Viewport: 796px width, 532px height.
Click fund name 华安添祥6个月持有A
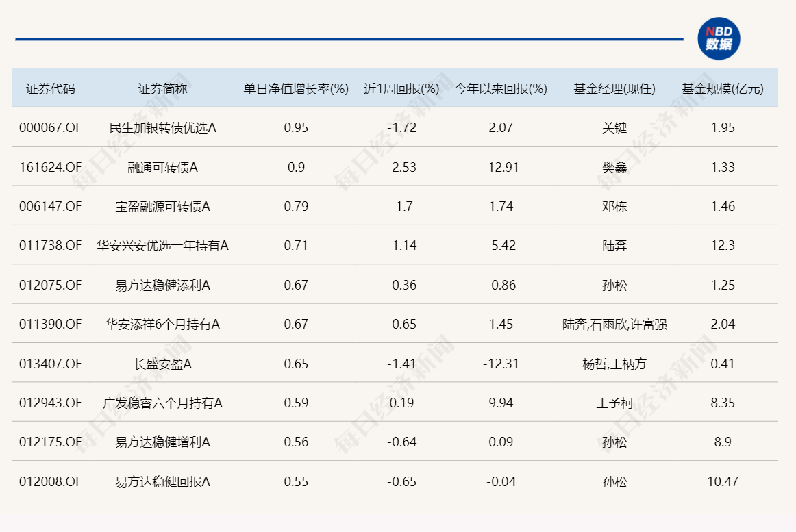162,324
